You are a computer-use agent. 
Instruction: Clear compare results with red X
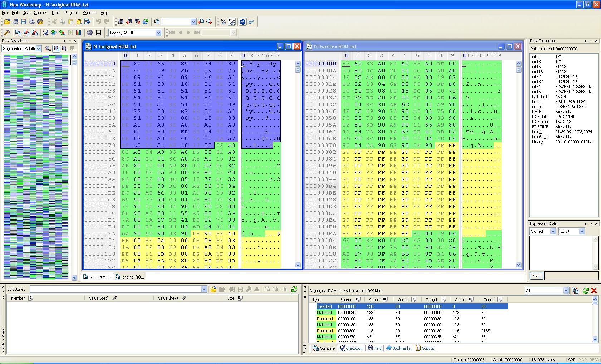(594, 291)
